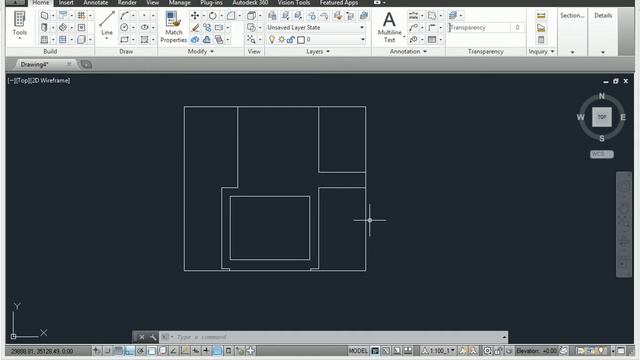640x360 pixels.
Task: Click the Multiline Text tool
Action: tap(389, 27)
